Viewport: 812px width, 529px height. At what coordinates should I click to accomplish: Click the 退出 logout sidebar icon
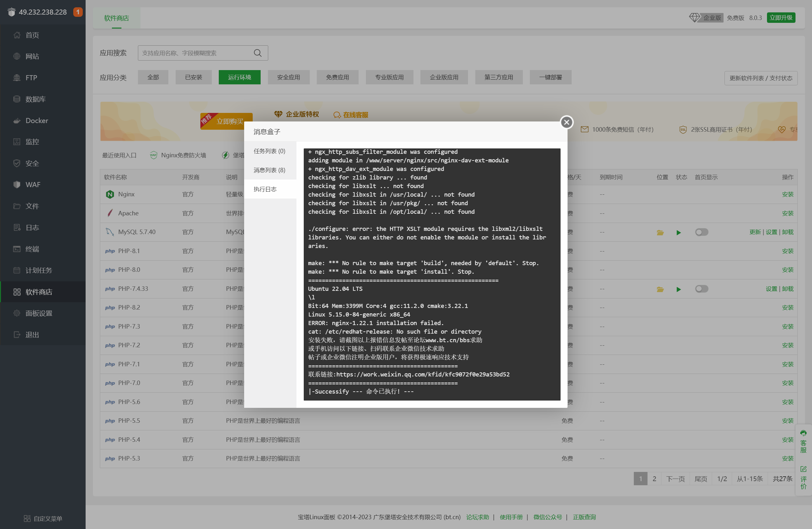tap(17, 335)
